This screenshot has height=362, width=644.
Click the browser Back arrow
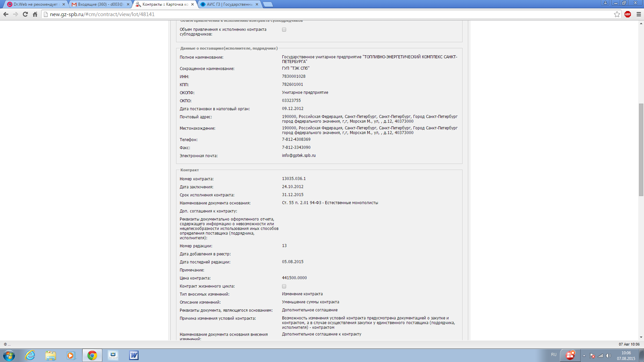[x=6, y=14]
